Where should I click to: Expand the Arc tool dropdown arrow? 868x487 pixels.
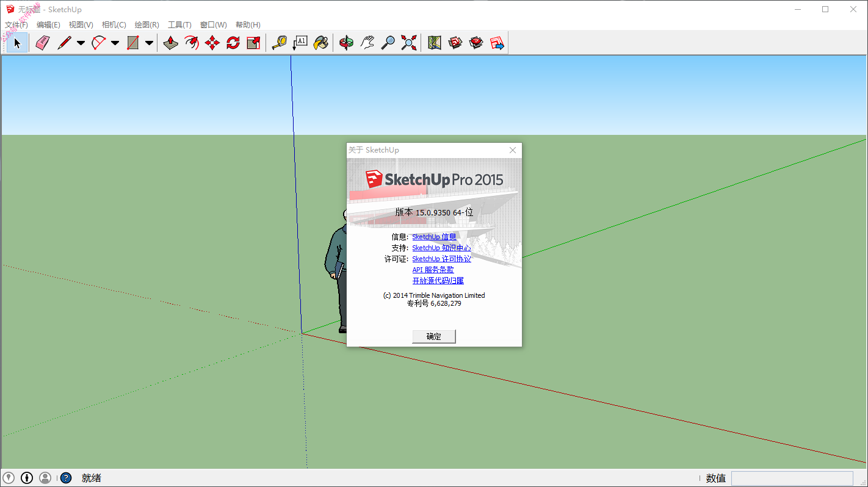pyautogui.click(x=115, y=43)
